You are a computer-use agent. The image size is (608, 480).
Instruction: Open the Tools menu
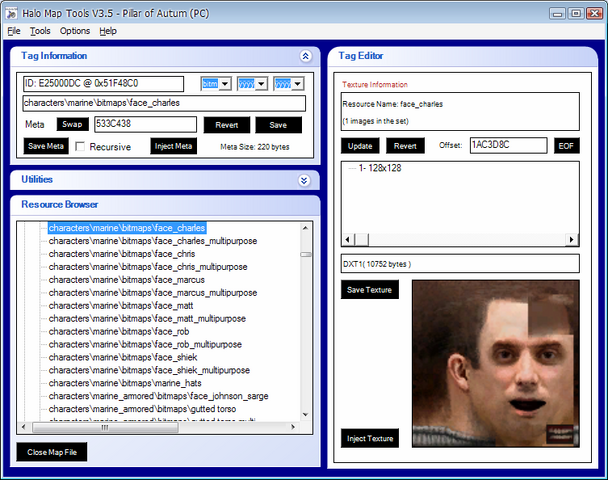[x=40, y=31]
